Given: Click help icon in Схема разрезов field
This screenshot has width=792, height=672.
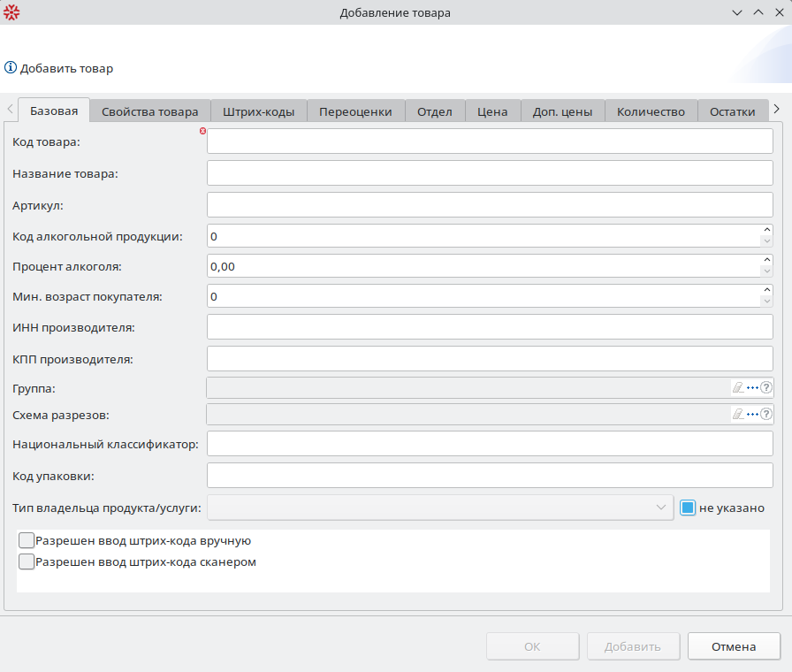Looking at the screenshot, I should pos(766,415).
